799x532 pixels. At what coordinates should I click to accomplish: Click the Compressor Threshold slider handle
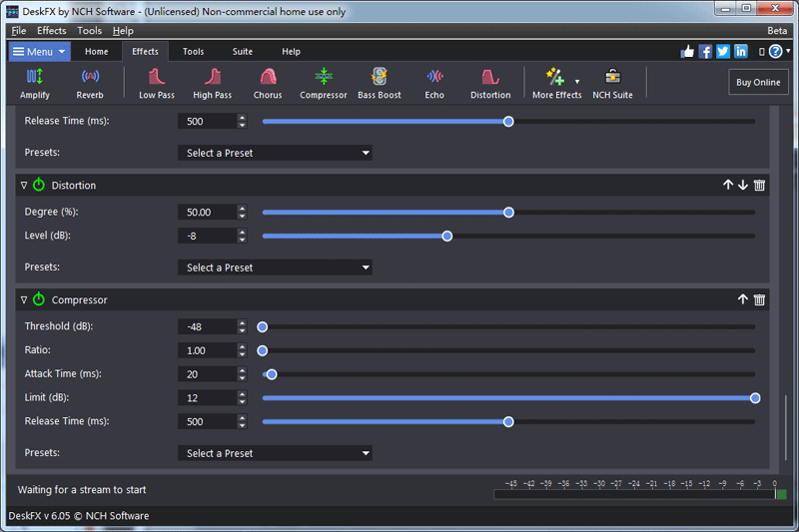[262, 326]
